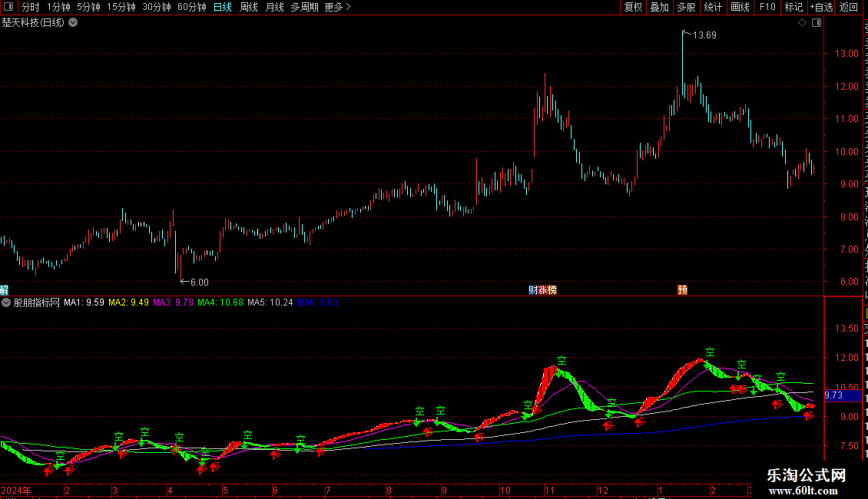Click the 13.69 high price label
Viewport: 868px width, 499px height.
(704, 35)
